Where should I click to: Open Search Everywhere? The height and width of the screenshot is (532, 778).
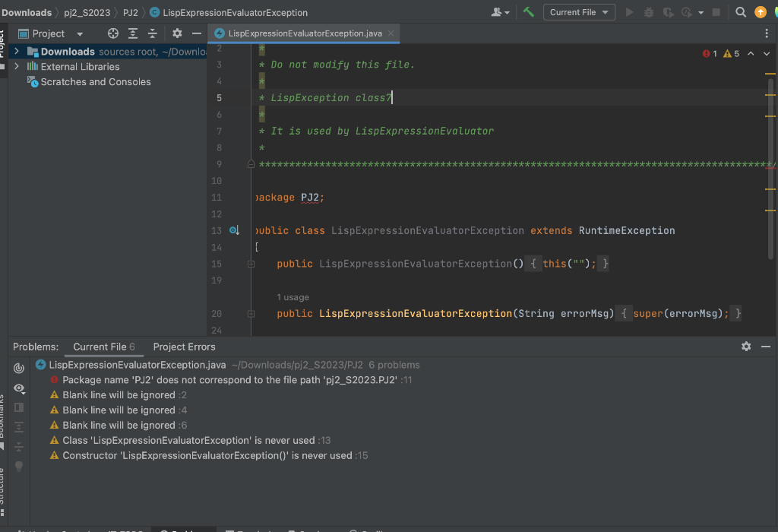tap(740, 11)
